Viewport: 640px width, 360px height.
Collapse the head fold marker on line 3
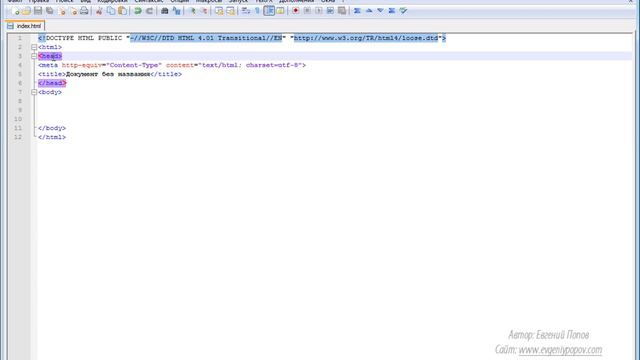[34, 56]
